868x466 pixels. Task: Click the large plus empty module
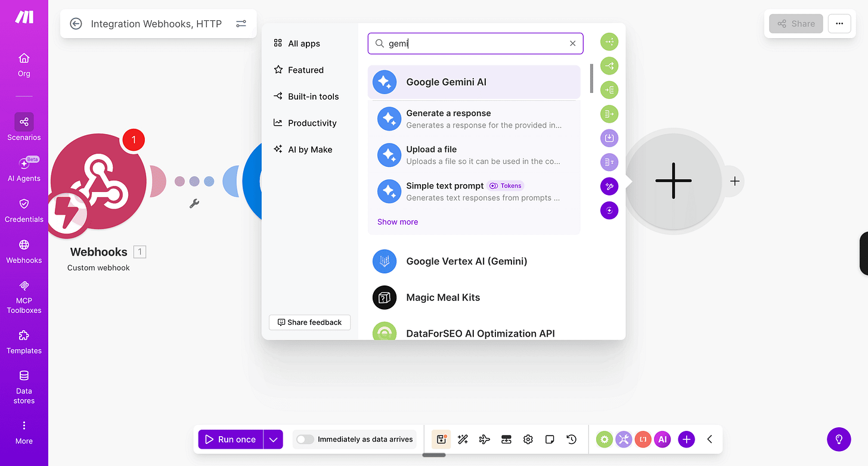[x=673, y=181]
